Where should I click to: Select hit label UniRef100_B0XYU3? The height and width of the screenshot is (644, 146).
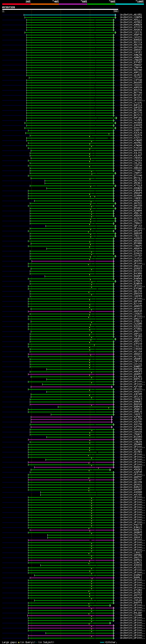[x=131, y=271]
